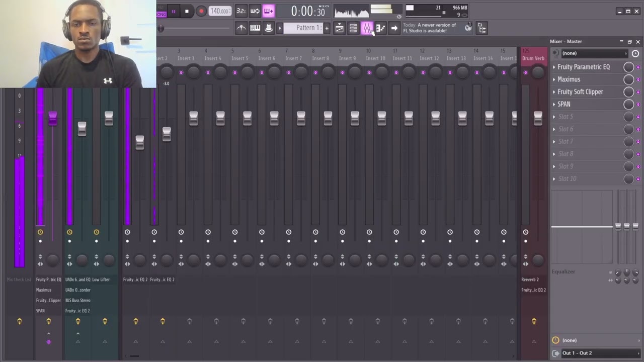Image resolution: width=644 pixels, height=362 pixels.
Task: Open the Playlist view icon
Action: (x=340, y=28)
